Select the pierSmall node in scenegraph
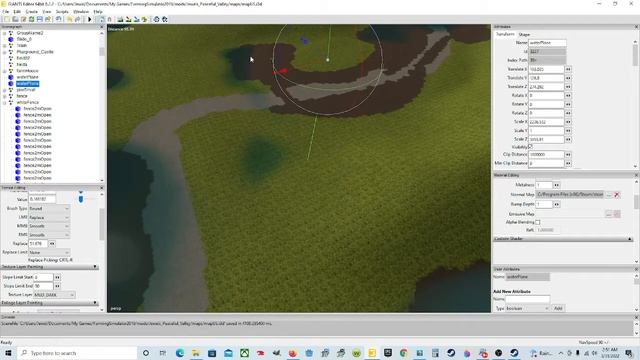The height and width of the screenshot is (360, 640). [x=26, y=90]
